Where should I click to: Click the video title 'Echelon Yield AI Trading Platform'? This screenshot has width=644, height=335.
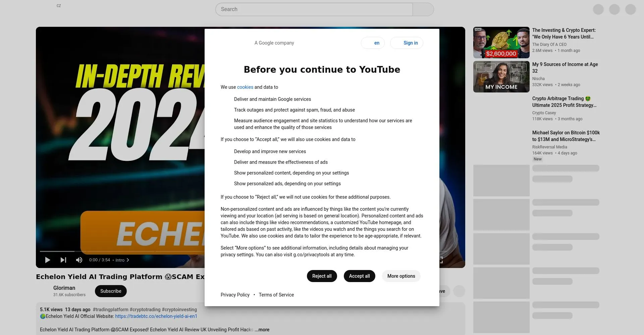(120, 277)
